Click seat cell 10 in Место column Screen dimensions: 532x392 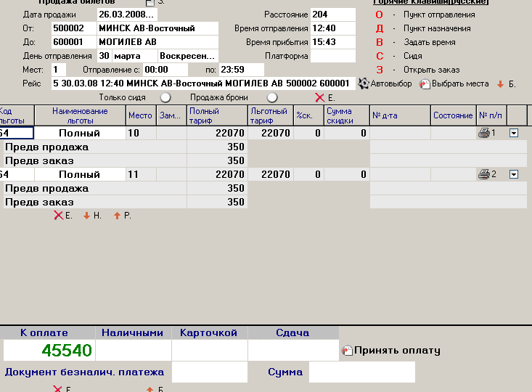pyautogui.click(x=141, y=133)
